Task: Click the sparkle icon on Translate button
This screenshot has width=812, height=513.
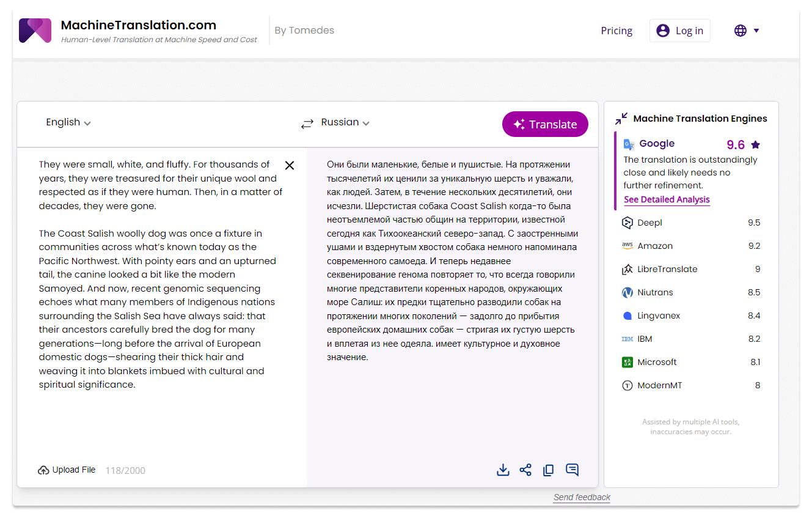Action: [x=519, y=124]
